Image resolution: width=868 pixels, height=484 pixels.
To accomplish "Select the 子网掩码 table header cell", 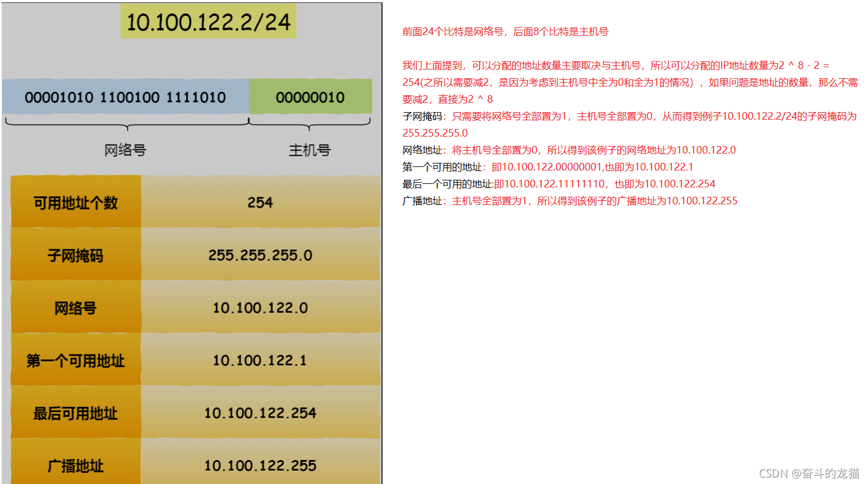I will point(76,255).
